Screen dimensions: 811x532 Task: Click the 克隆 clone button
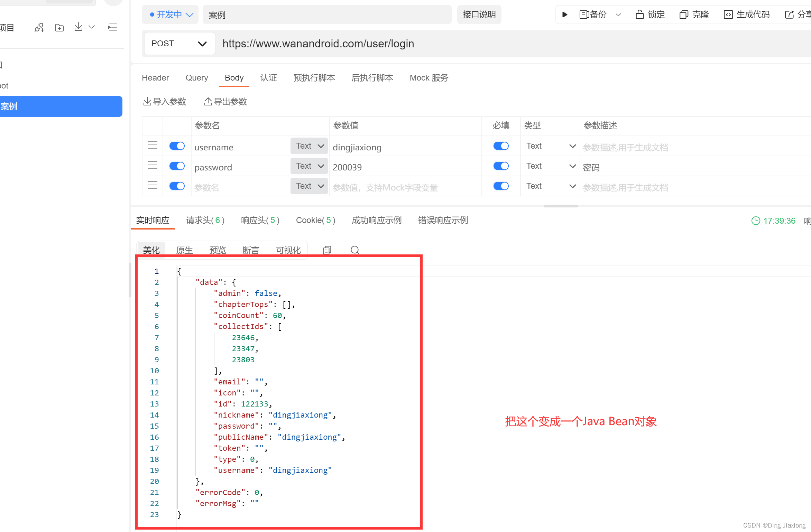694,15
